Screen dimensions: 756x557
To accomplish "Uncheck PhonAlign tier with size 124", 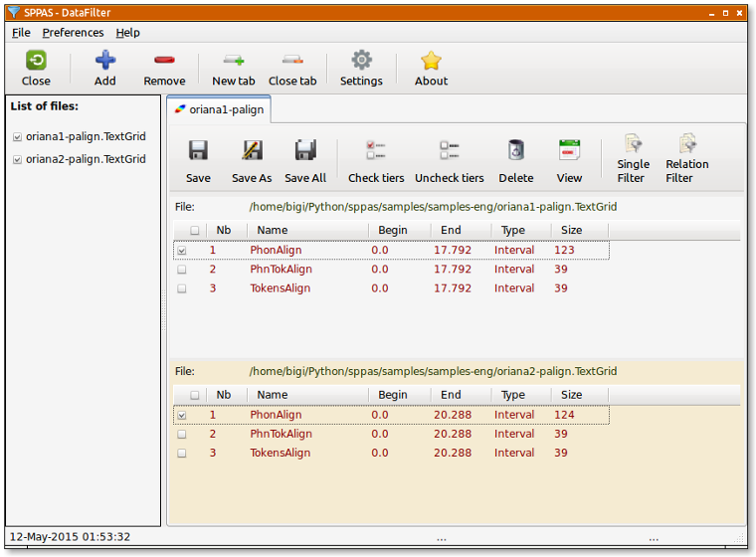I will [x=182, y=415].
